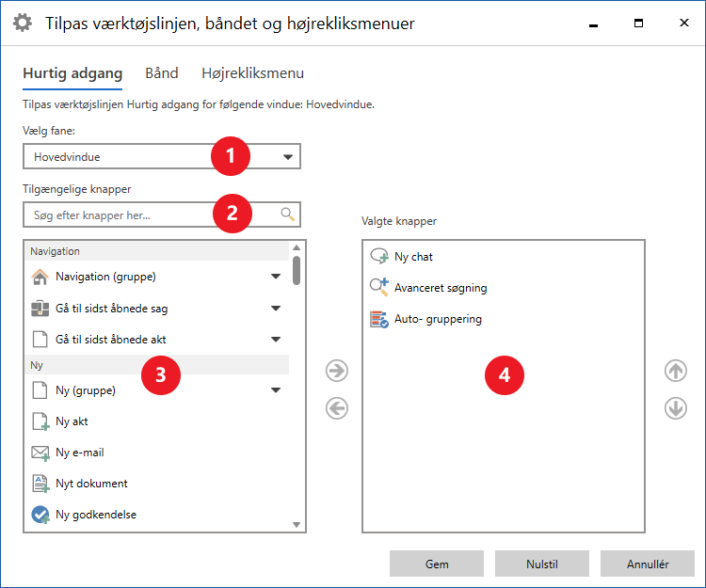
Task: Switch to the Hurtig adgang tab
Action: (x=72, y=73)
